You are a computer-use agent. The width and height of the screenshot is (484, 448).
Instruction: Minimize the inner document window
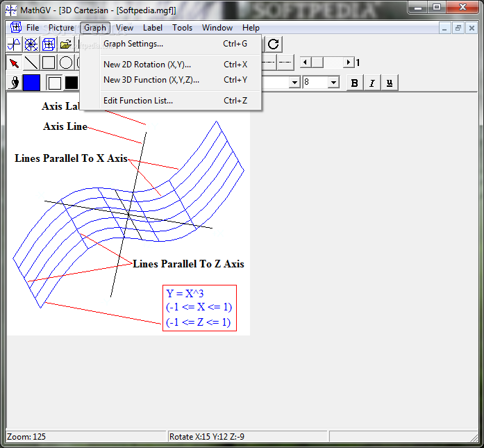point(444,28)
